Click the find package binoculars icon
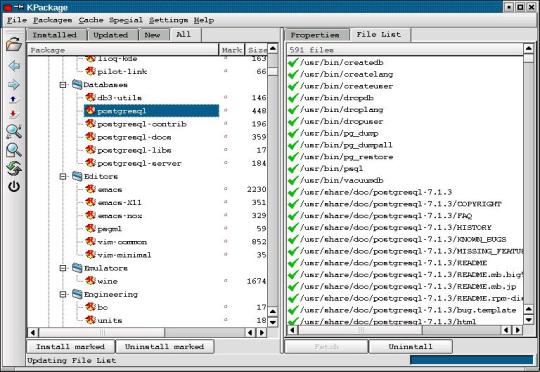540x372 pixels. point(14,132)
